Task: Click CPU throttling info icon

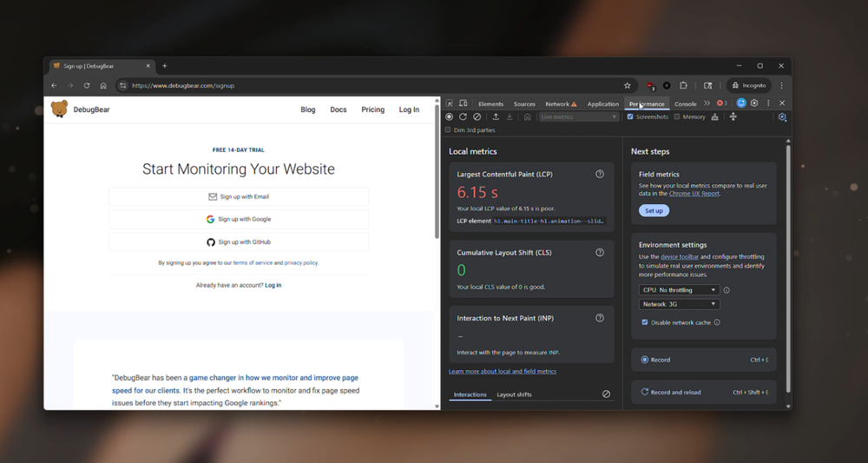Action: point(727,290)
